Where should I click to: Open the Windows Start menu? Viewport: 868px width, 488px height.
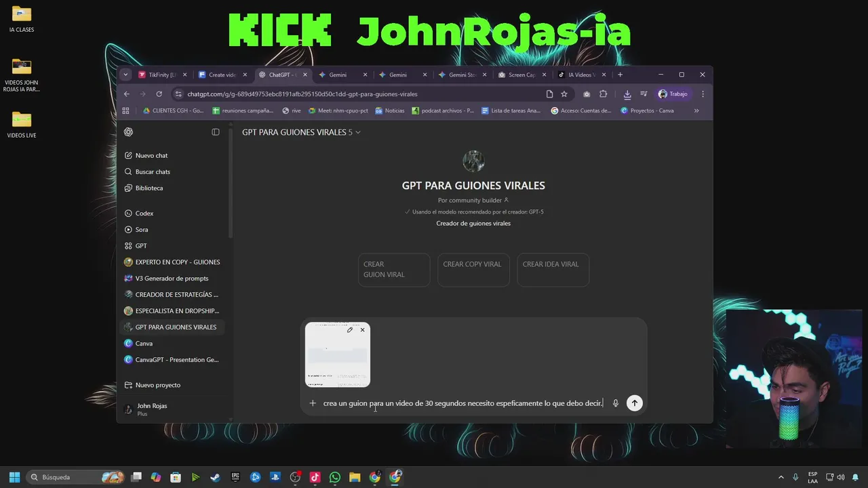(14, 477)
